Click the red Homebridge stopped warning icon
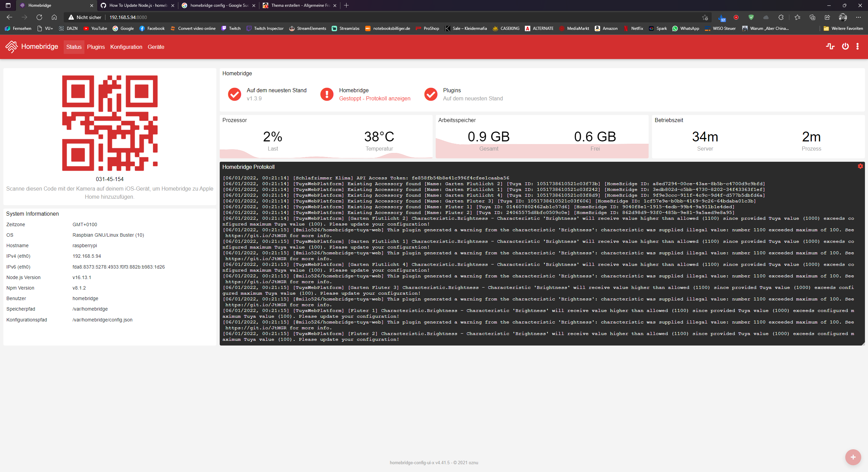Screen dimensions: 868x472 pos(327,94)
